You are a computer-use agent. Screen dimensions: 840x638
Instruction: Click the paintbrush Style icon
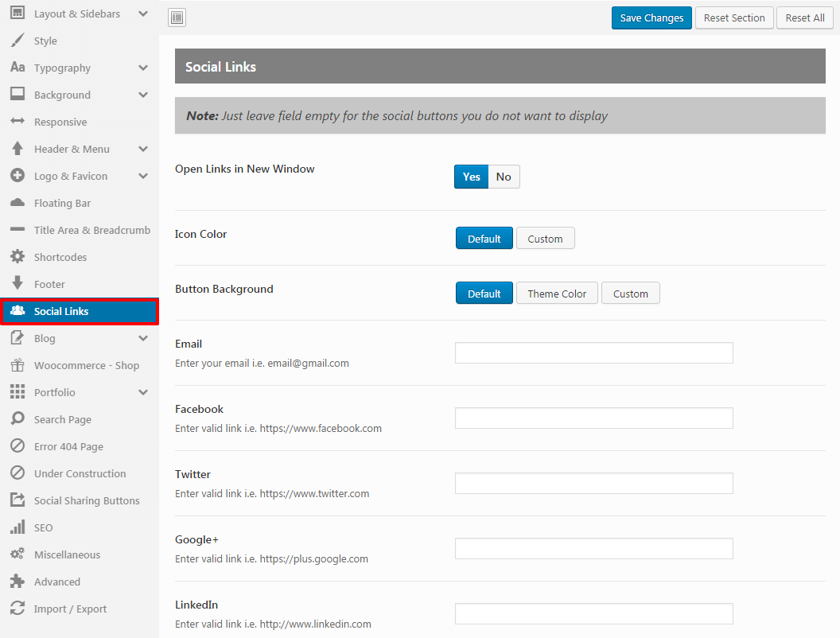coord(17,41)
